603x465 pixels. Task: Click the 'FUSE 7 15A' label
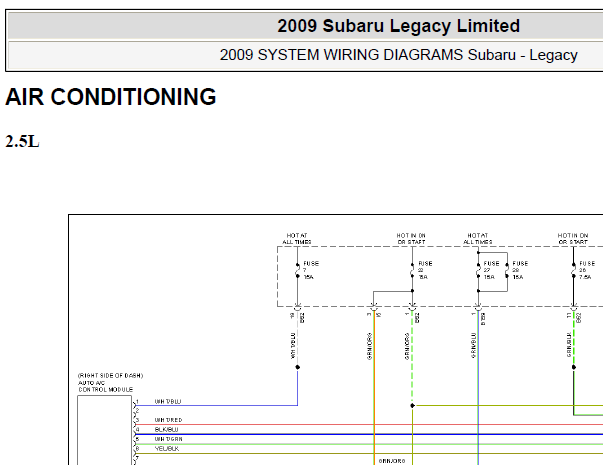311,270
